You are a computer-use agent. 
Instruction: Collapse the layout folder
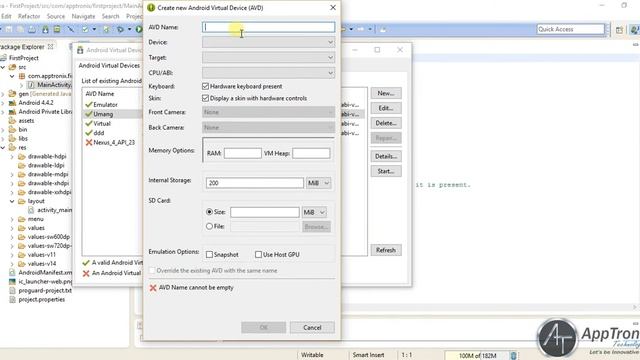click(12, 201)
